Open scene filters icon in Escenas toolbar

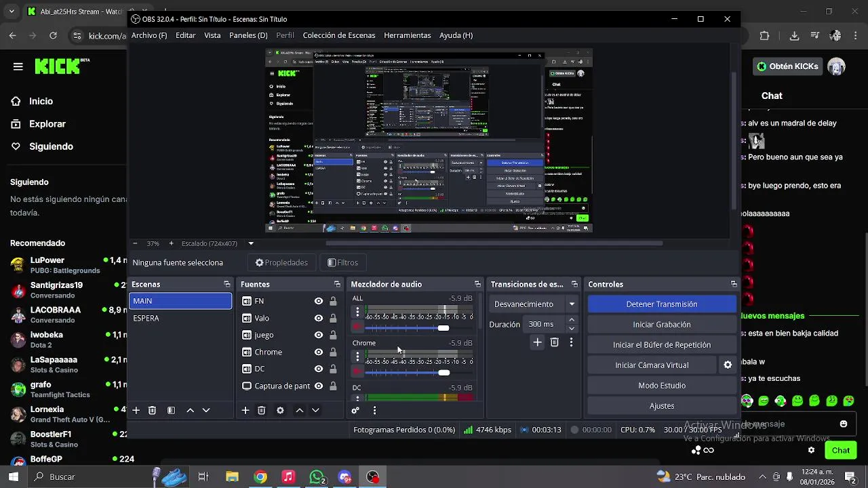[171, 410]
